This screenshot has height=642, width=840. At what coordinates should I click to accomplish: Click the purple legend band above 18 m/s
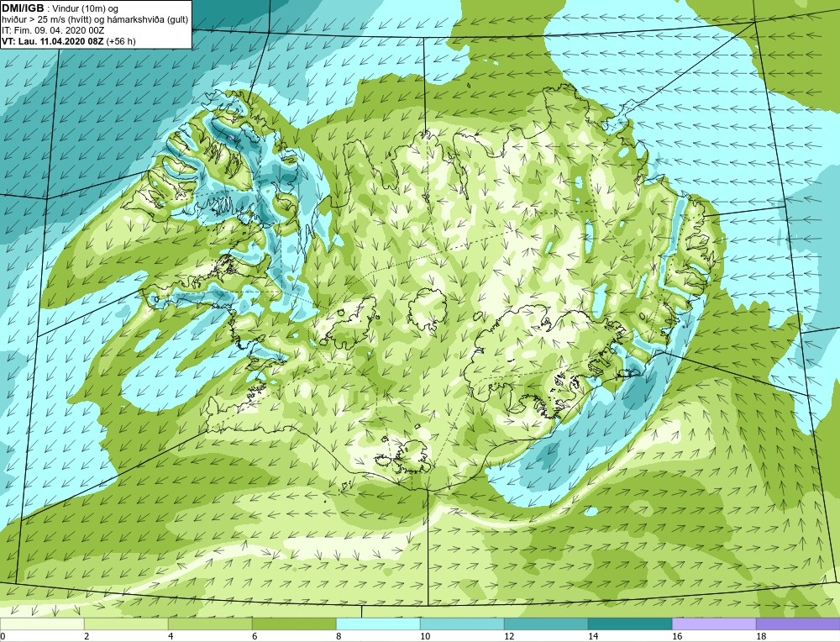[x=798, y=624]
